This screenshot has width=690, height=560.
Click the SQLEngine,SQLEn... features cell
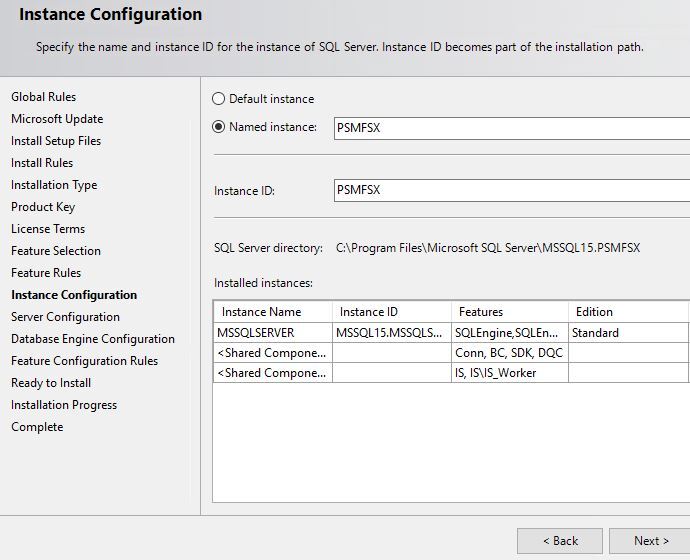click(x=510, y=333)
